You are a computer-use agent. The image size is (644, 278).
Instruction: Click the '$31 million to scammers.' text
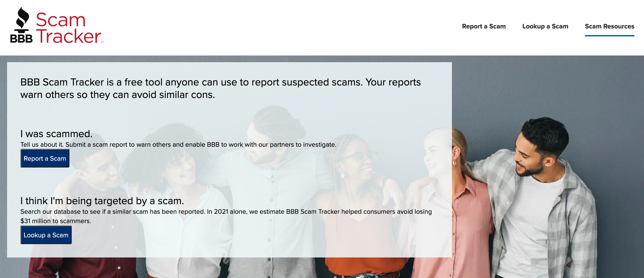(56, 221)
